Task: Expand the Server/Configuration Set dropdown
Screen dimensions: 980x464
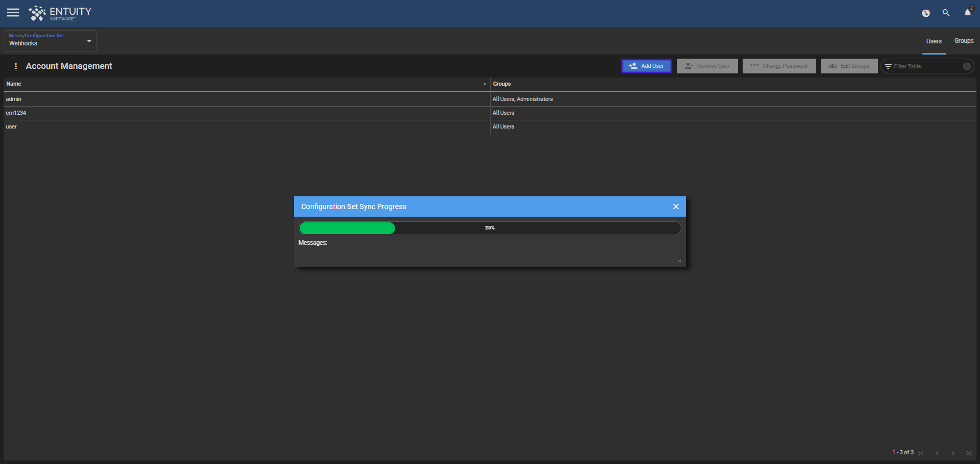Action: tap(51, 41)
